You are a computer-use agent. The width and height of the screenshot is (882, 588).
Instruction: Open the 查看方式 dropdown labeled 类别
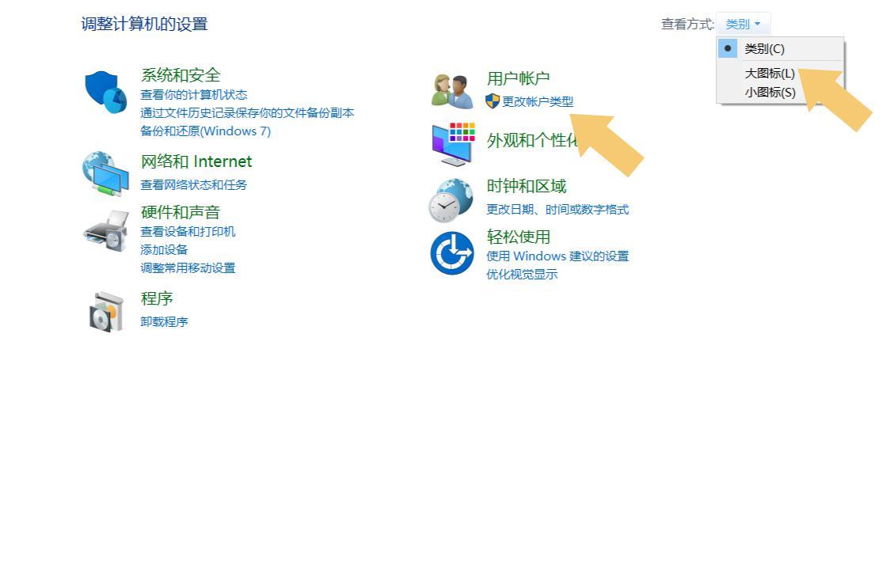743,24
